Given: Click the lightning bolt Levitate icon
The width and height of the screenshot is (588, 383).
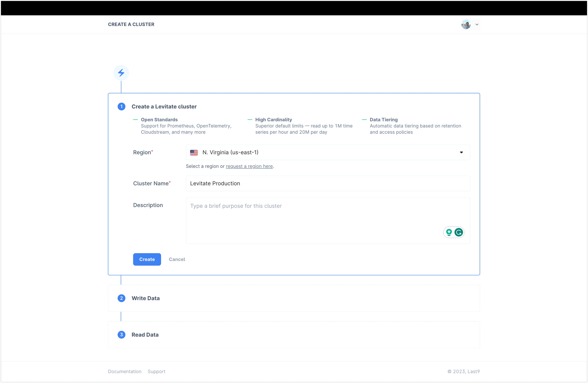Looking at the screenshot, I should [121, 73].
